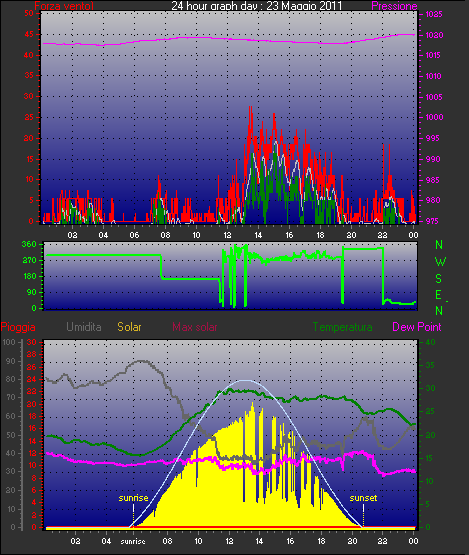The height and width of the screenshot is (555, 469).
Task: Click the magenta 'Dew Point' legend label
Action: 417,327
